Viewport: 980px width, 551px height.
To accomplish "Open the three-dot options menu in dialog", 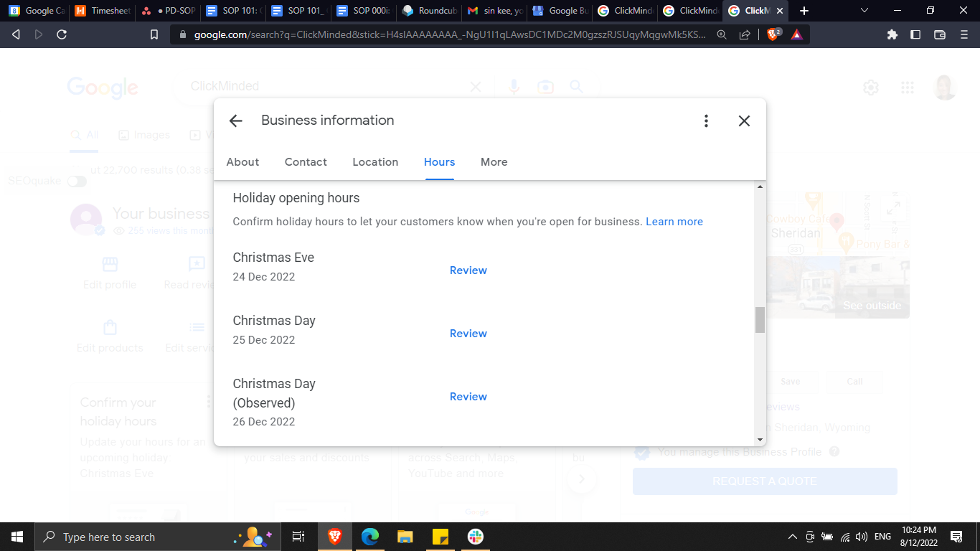I will pyautogui.click(x=706, y=121).
